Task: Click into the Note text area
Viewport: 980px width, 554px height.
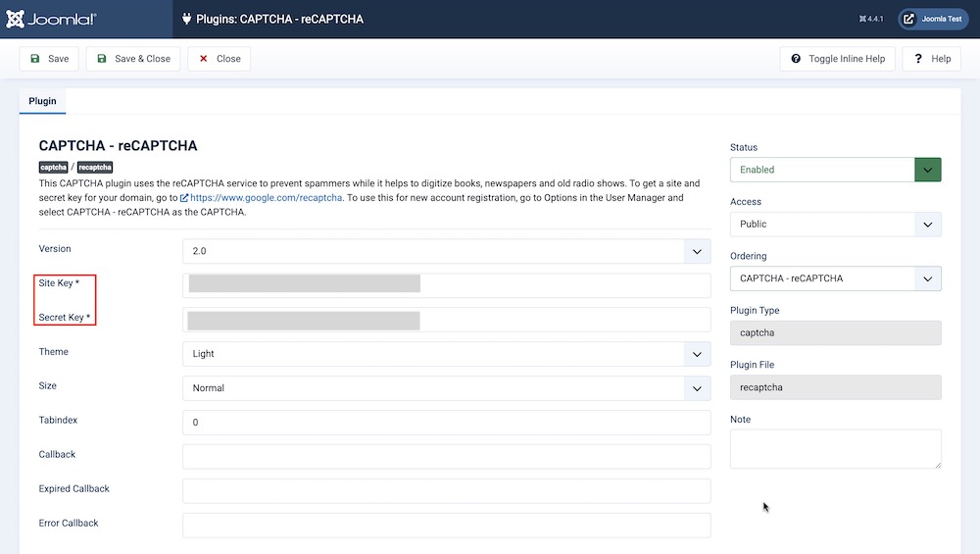Action: pyautogui.click(x=835, y=449)
